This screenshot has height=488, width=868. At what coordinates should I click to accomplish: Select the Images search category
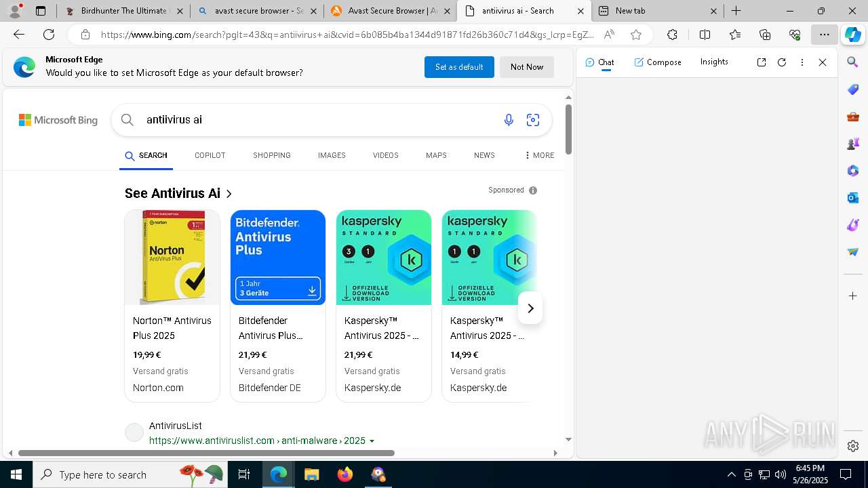(332, 155)
